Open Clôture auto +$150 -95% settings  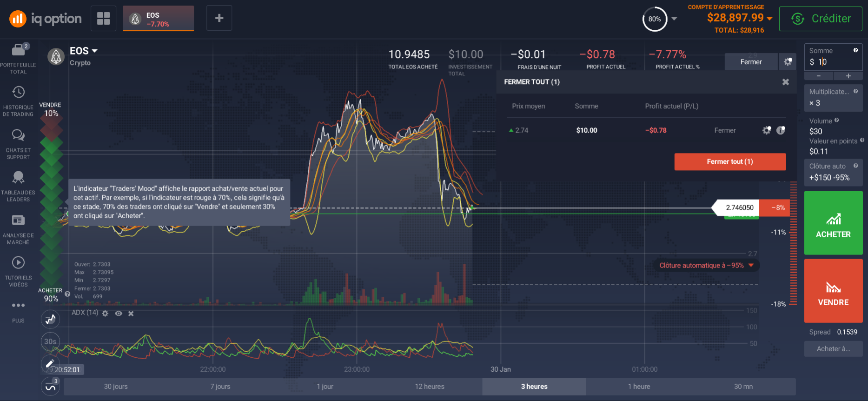point(833,172)
